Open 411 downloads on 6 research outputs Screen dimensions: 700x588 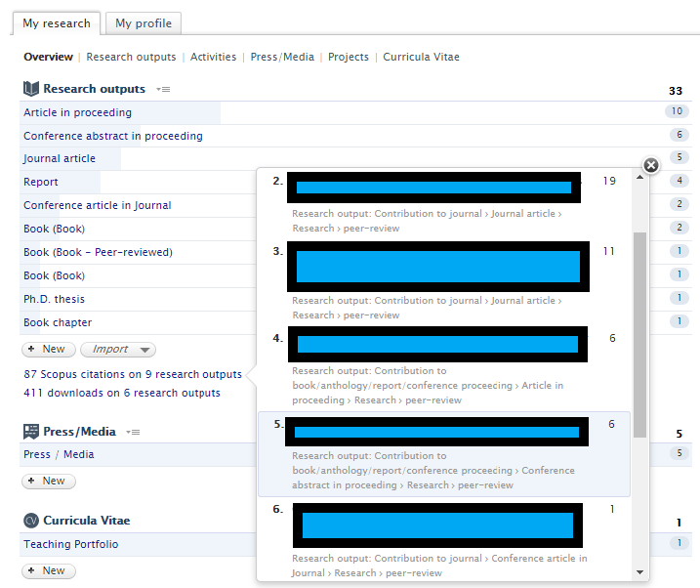click(x=122, y=393)
